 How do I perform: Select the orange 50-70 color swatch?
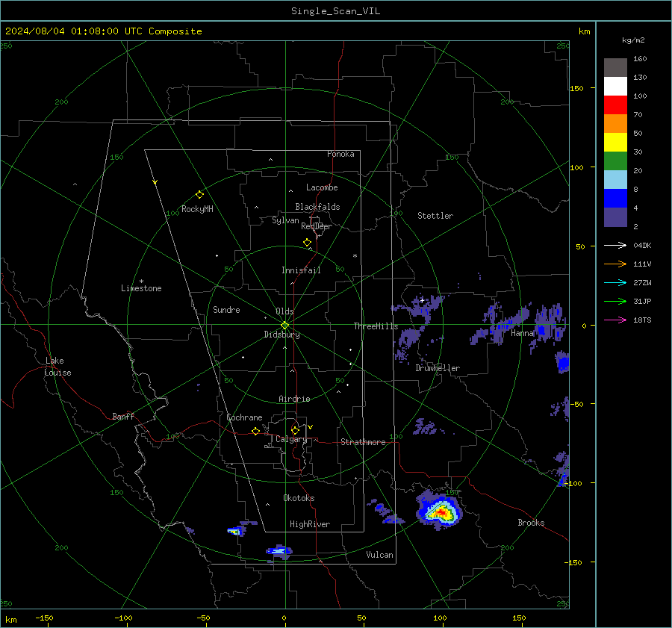tap(615, 124)
